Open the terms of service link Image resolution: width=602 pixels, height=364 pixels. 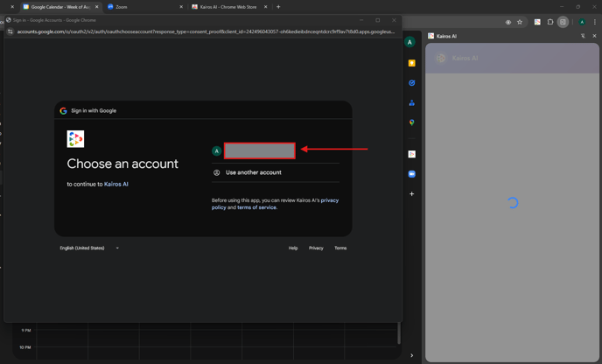tap(256, 207)
